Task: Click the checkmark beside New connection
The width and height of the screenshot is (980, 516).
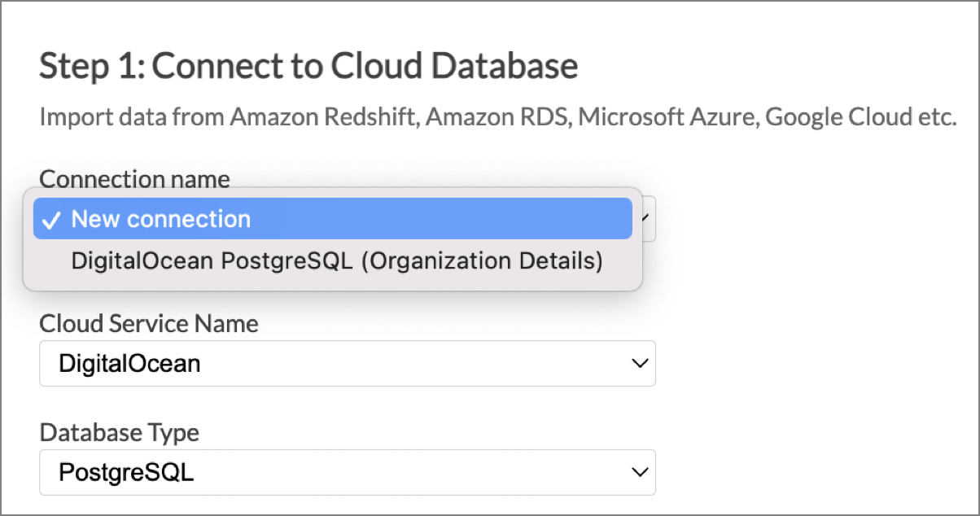Action: [51, 220]
